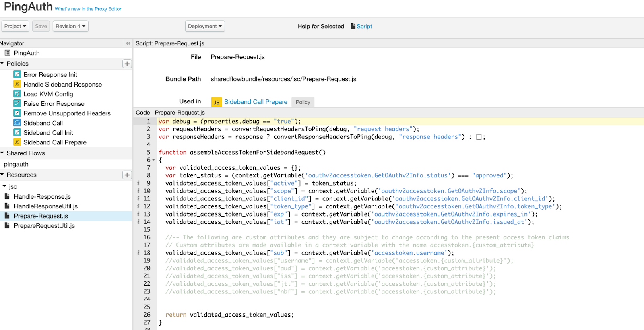This screenshot has width=644, height=330.
Task: Collapse the Navigator panel with double chevron
Action: click(128, 43)
